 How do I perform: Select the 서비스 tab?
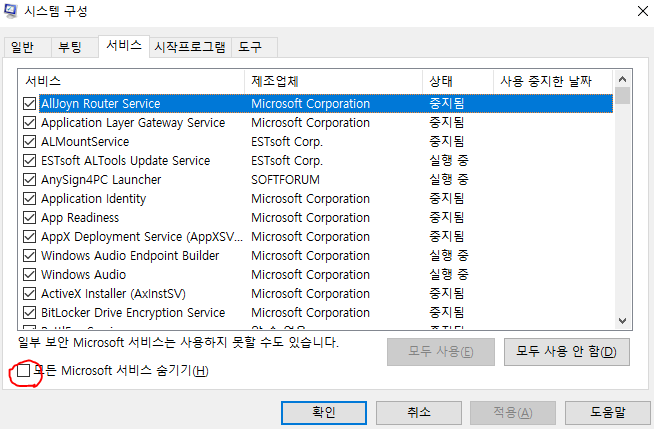(x=124, y=45)
